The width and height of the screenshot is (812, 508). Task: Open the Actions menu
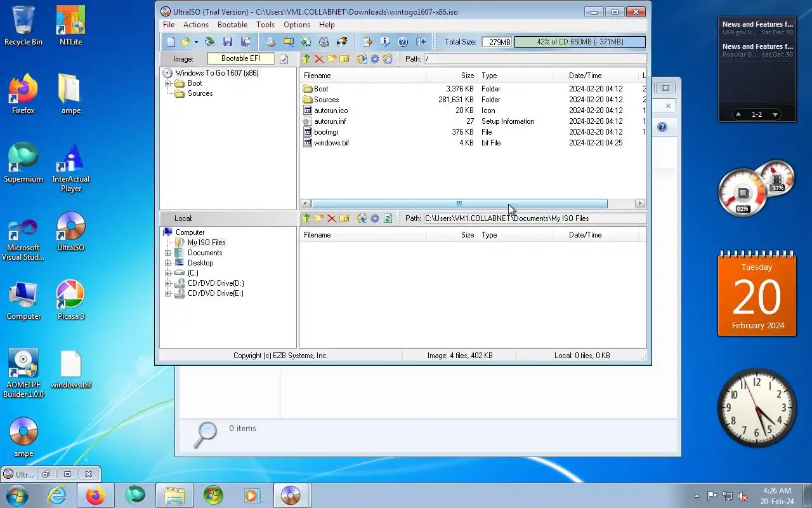(196, 25)
